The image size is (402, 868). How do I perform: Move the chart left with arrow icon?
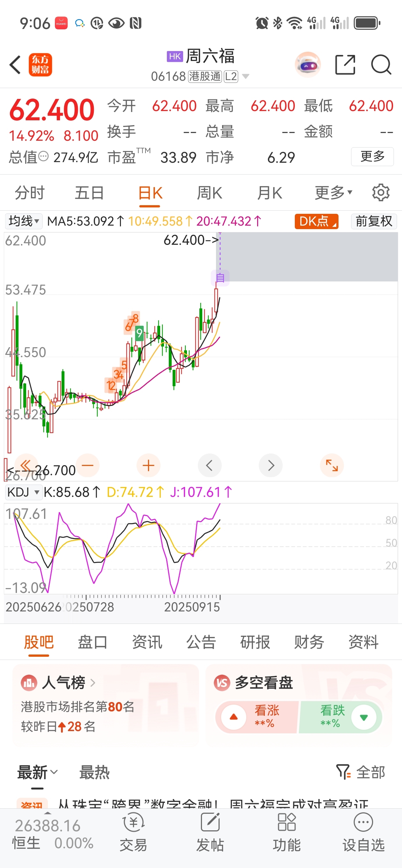[x=210, y=465]
